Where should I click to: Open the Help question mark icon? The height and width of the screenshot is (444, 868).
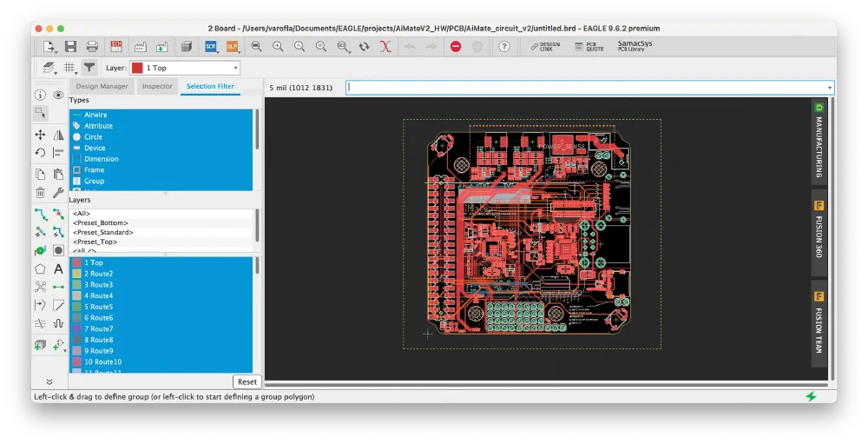504,46
